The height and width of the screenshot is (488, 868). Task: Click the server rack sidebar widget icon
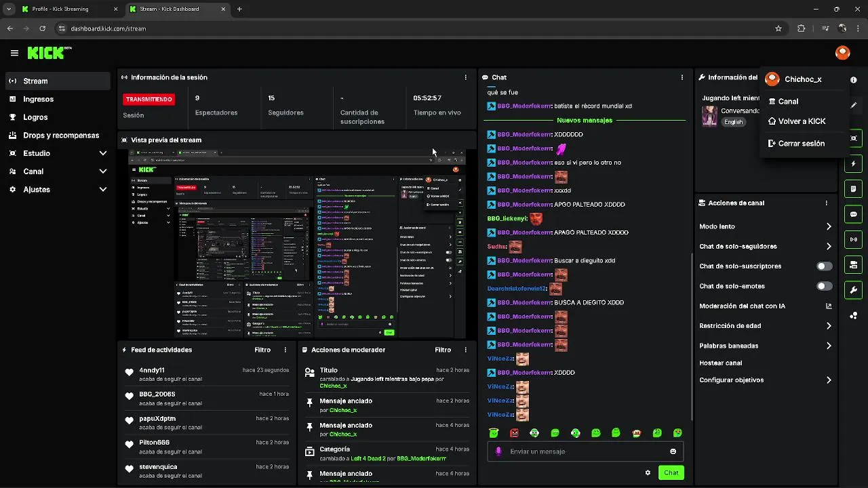(853, 264)
